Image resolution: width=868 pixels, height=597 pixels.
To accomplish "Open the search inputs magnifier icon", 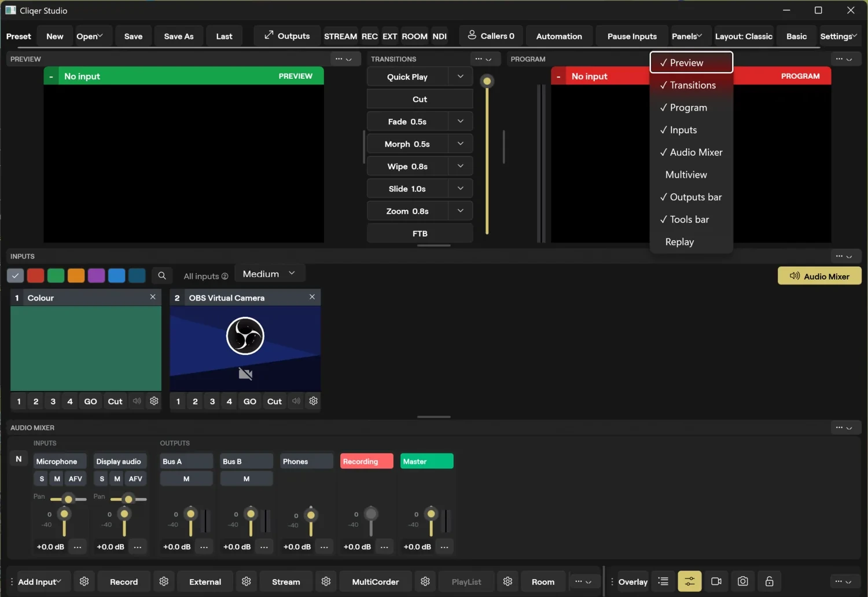I will click(162, 276).
